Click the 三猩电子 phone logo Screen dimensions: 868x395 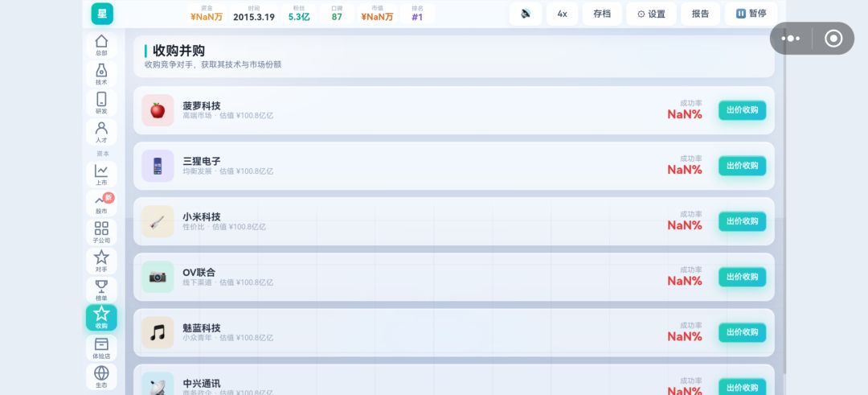[x=158, y=166]
